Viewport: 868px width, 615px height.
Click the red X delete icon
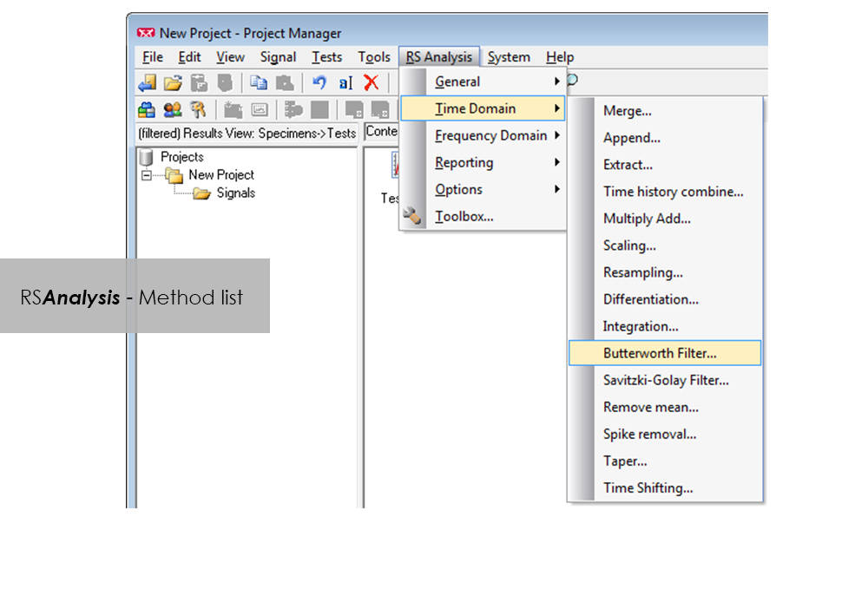[x=371, y=82]
